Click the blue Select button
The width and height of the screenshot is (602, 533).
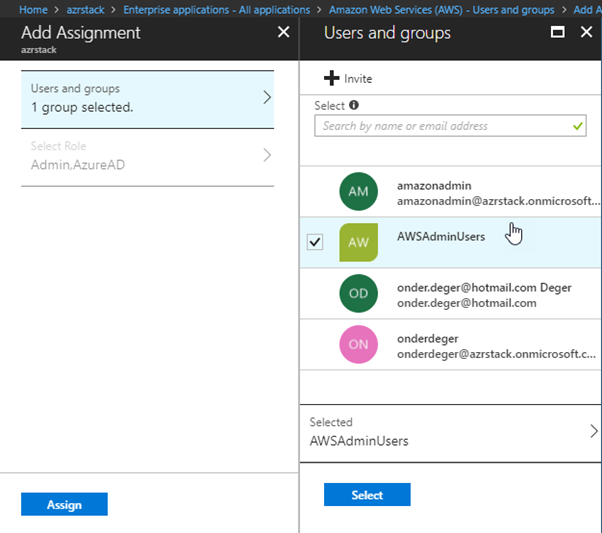click(367, 495)
